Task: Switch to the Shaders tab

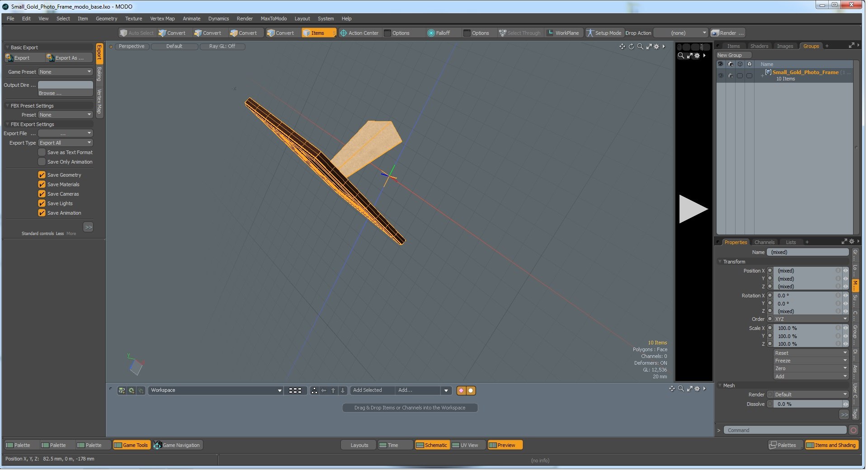Action: coord(759,46)
